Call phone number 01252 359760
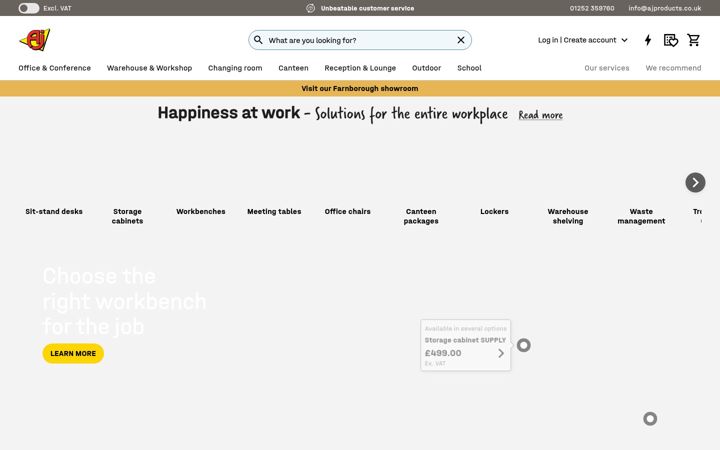The width and height of the screenshot is (720, 450). tap(592, 8)
